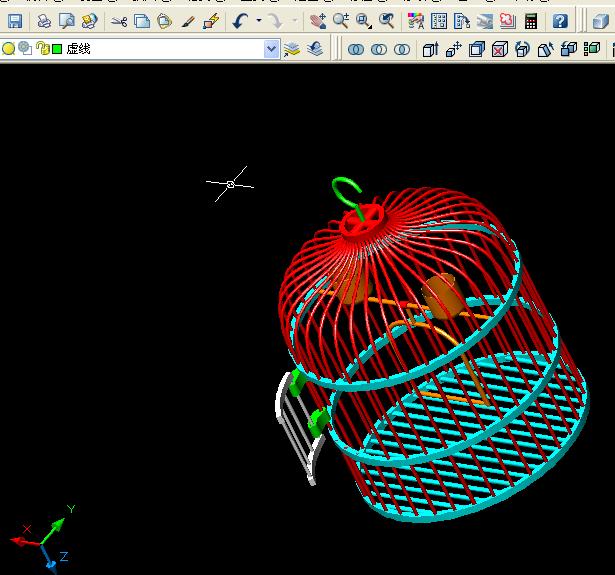Click the greyed Redo arrow
Screen dimensions: 615x575
click(x=275, y=21)
